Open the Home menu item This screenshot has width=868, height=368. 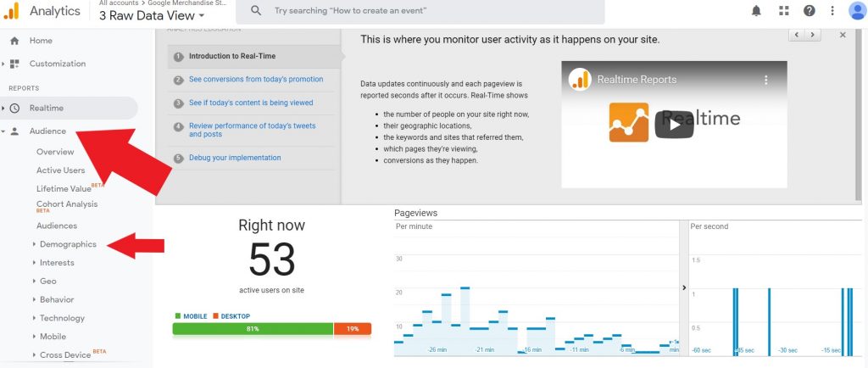click(x=41, y=41)
